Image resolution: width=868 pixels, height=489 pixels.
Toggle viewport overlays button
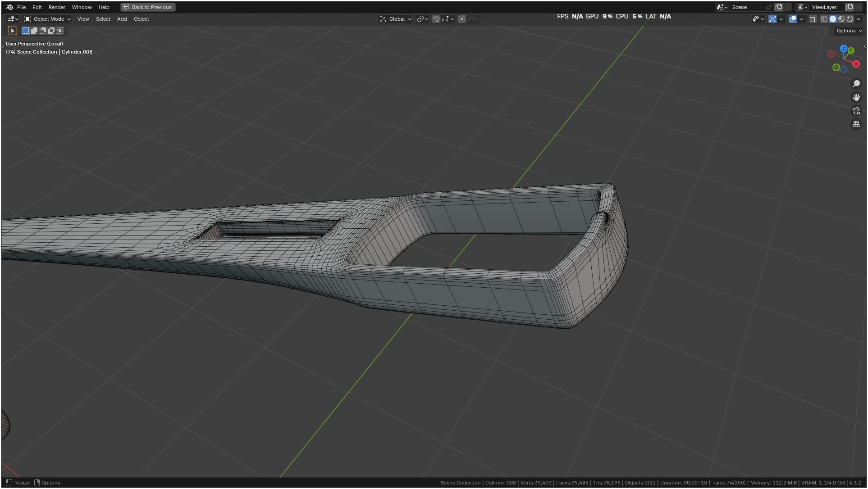click(793, 19)
